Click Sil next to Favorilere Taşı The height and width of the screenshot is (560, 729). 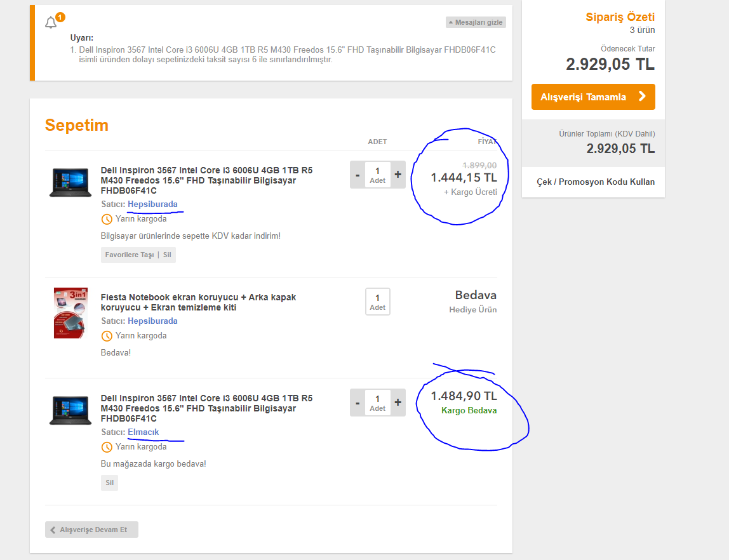click(167, 255)
